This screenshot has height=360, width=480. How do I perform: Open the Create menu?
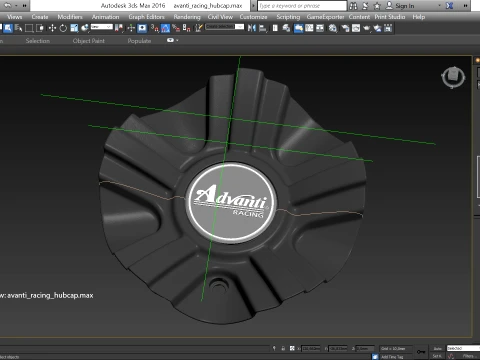pos(40,17)
